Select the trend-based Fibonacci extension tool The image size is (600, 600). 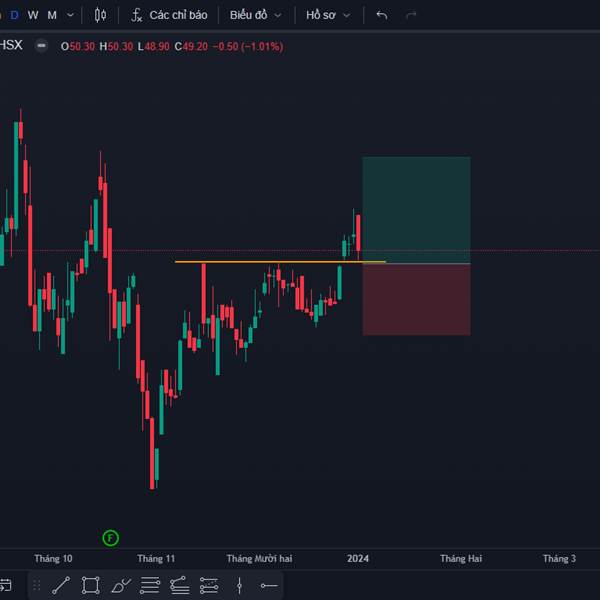(x=179, y=585)
